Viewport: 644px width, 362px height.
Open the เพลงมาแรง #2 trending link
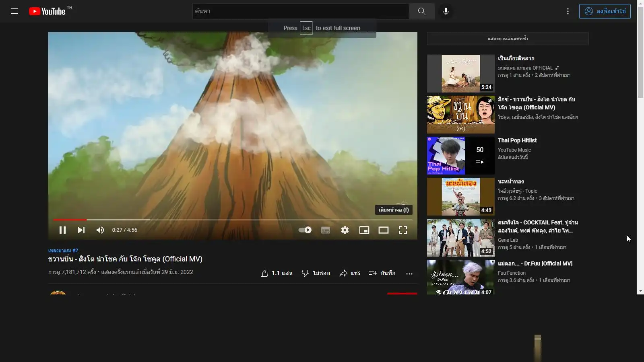tap(63, 251)
